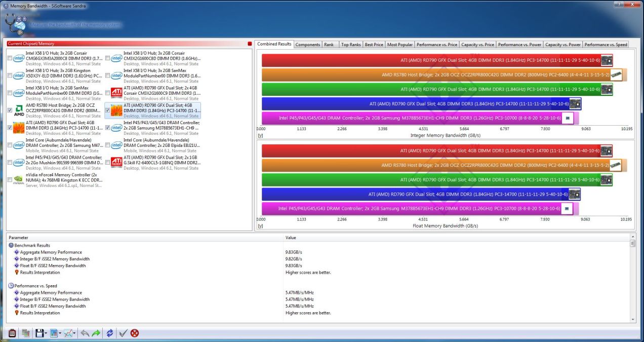
Task: Check ATI RD790 Corsair CM3X2G1600C9 entry
Action: [x=107, y=93]
